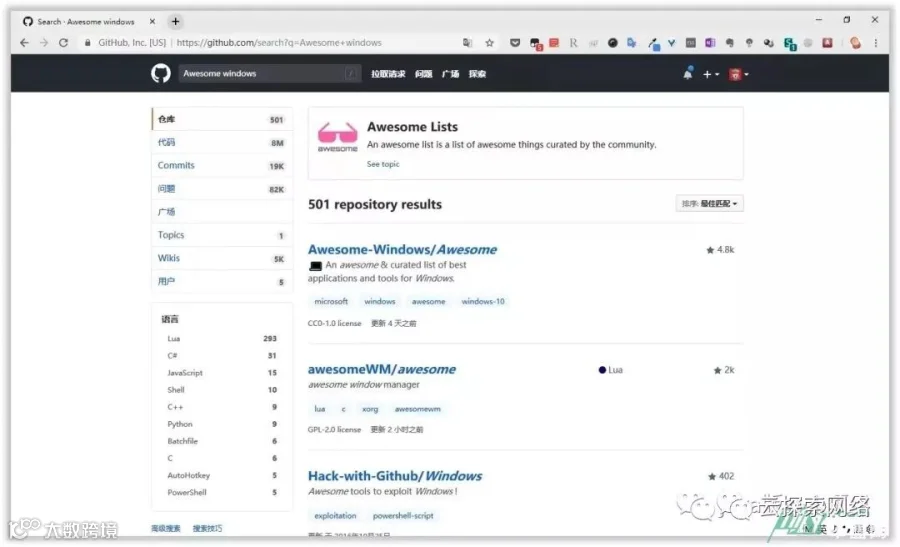
Task: Click the Pocket extension icon
Action: click(515, 42)
